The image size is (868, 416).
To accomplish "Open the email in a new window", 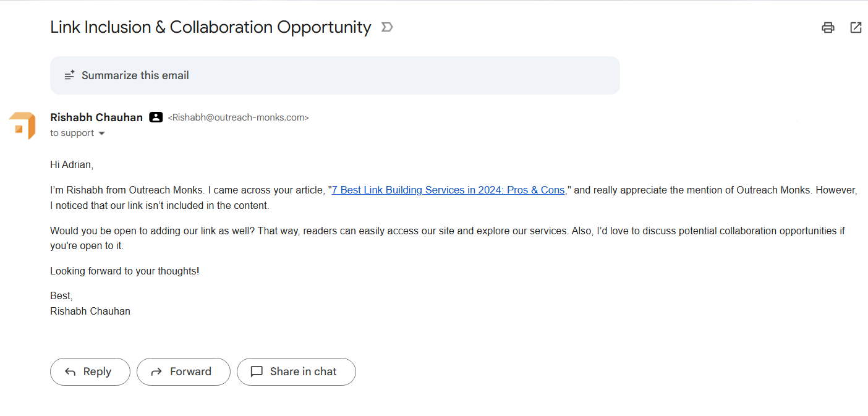I will tap(855, 27).
